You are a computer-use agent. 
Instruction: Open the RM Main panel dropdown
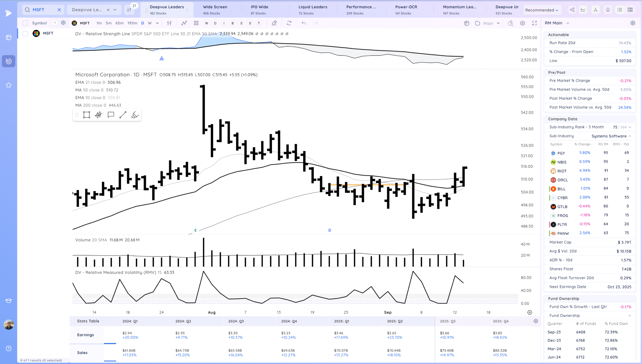(568, 23)
